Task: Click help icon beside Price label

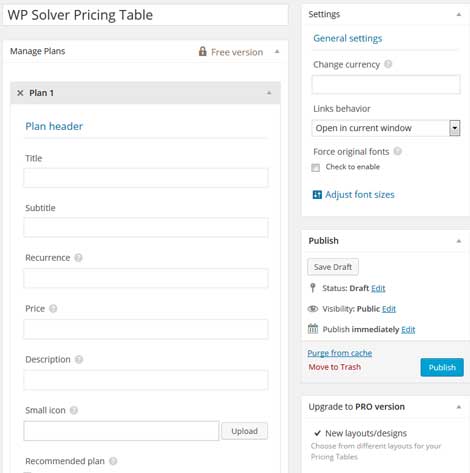Action: (x=53, y=309)
